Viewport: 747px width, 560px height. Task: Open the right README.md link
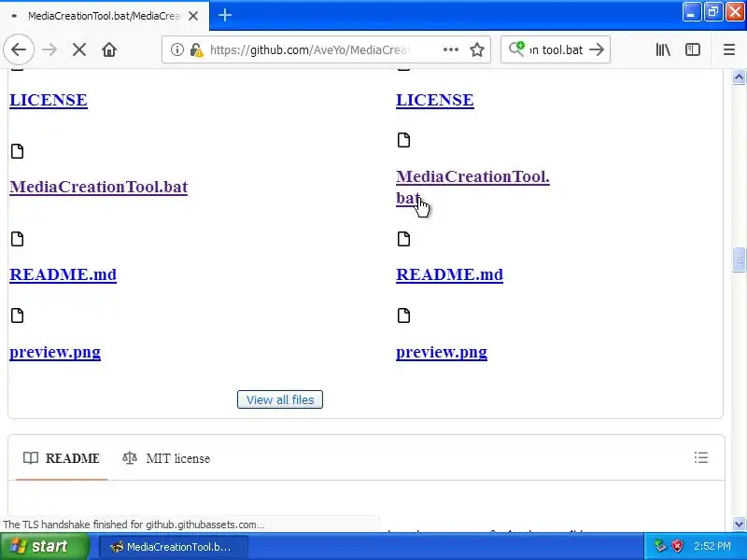(449, 274)
